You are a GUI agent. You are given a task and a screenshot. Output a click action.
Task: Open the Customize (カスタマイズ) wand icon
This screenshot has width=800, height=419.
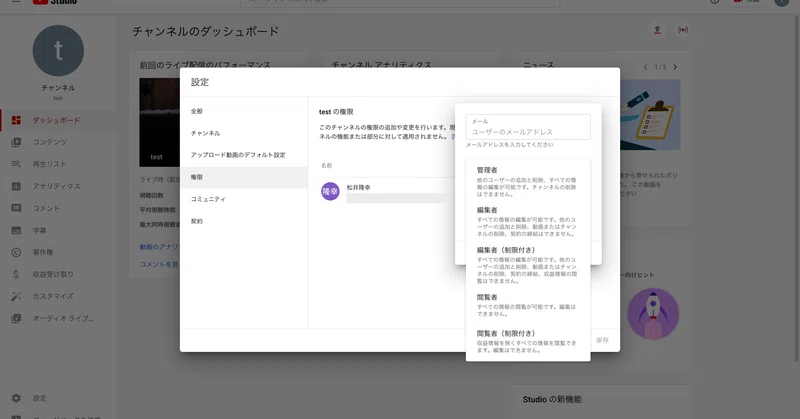(16, 297)
